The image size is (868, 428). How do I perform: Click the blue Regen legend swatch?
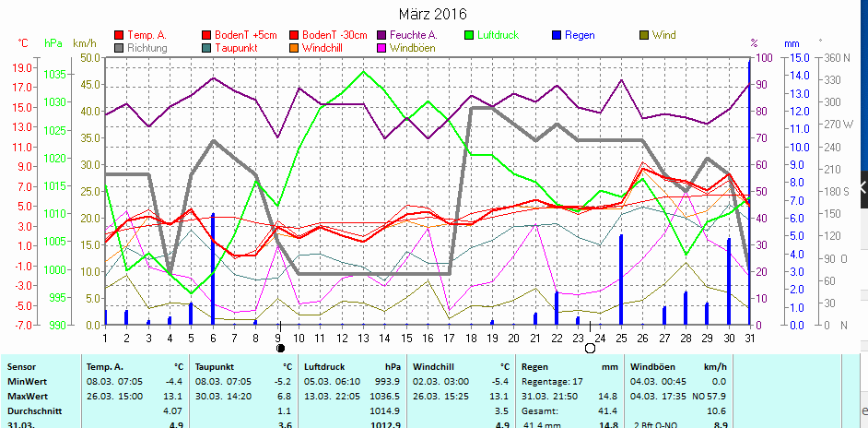[x=557, y=35]
